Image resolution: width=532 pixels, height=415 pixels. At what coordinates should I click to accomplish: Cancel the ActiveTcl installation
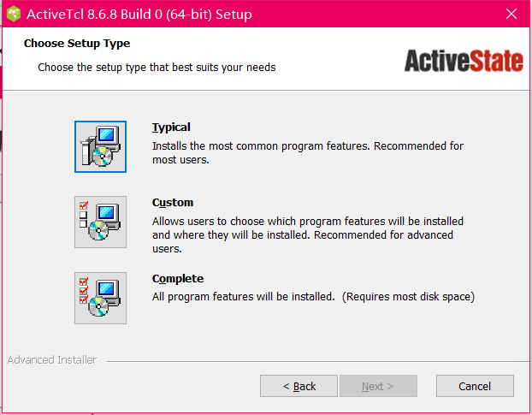pos(475,386)
